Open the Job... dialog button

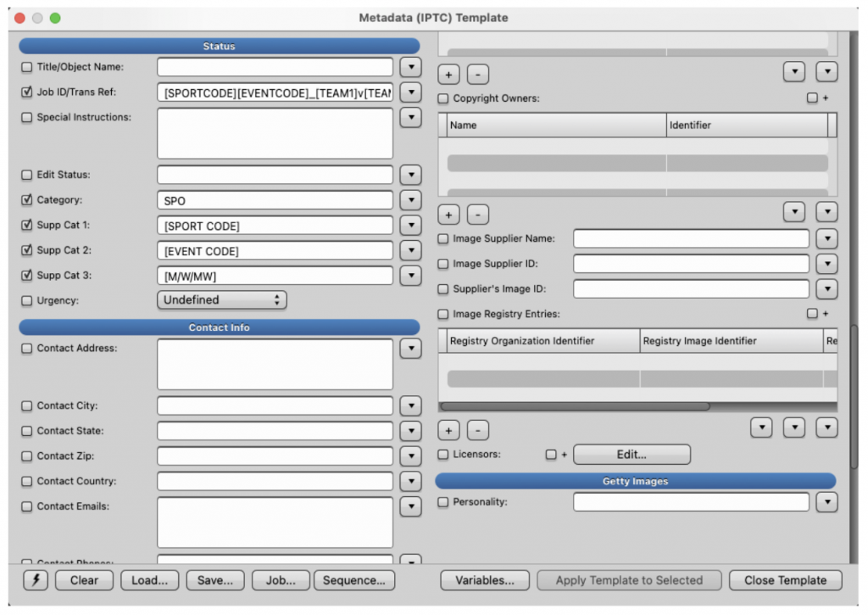click(x=281, y=580)
